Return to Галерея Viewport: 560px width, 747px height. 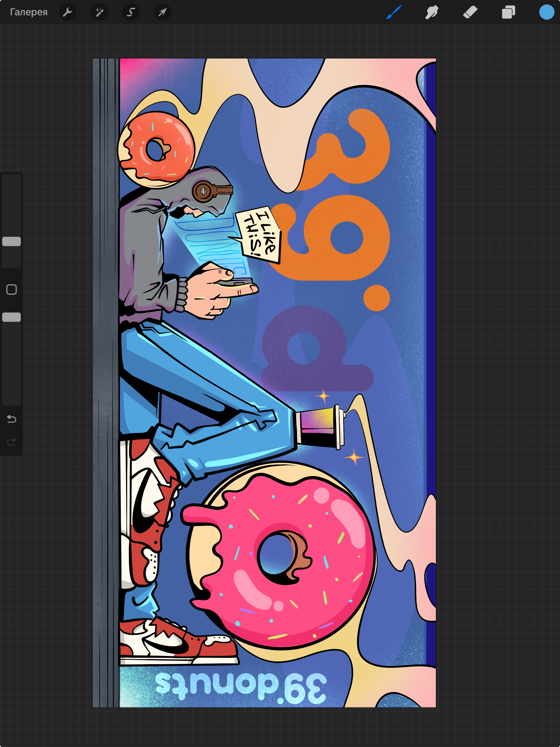[28, 12]
